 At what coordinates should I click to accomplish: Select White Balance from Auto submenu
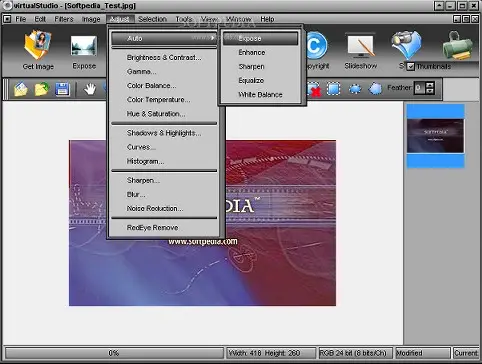point(260,95)
